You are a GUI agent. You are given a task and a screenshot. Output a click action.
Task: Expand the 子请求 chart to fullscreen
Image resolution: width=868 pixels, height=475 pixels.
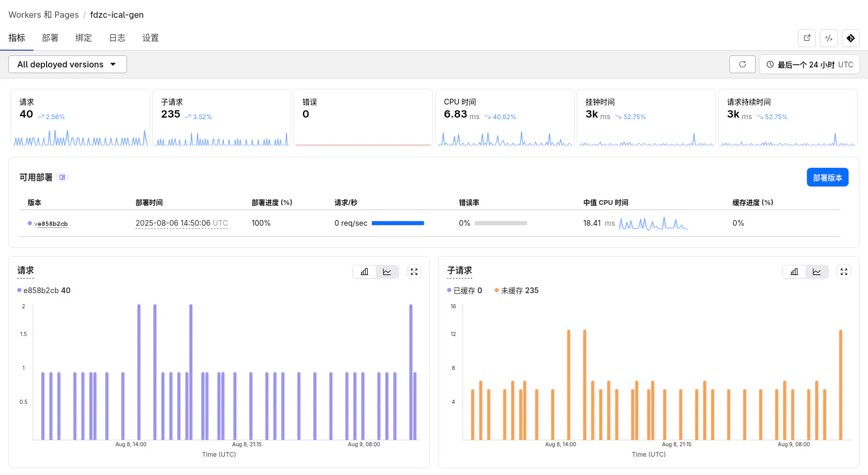844,272
